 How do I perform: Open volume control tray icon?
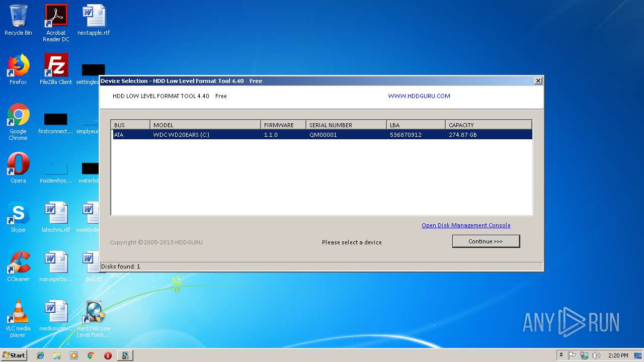(596, 355)
